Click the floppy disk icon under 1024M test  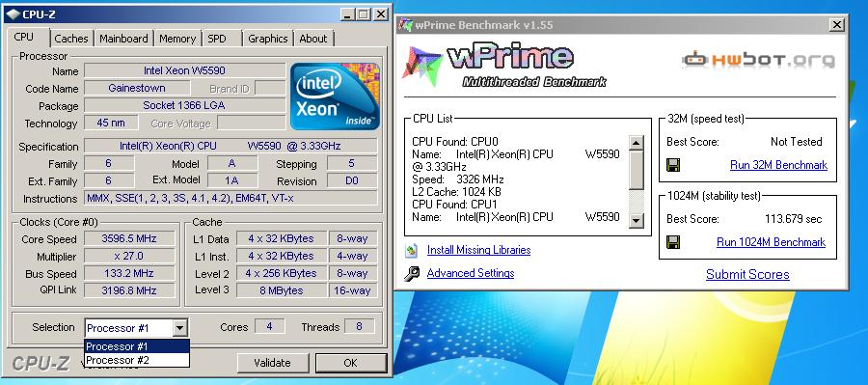673,241
